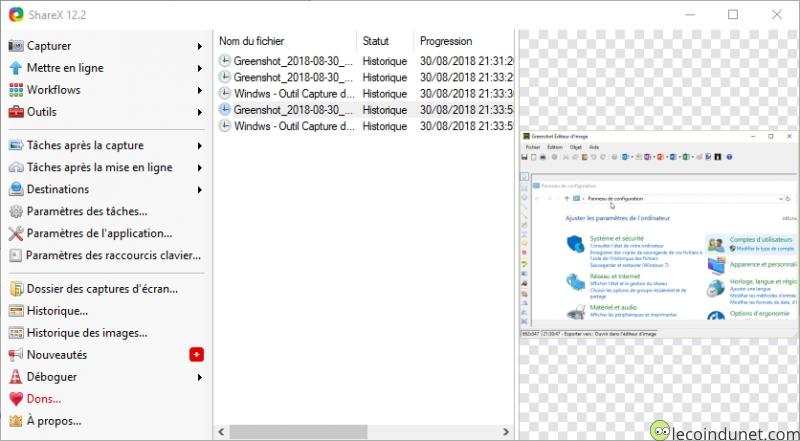Open the Destinations menu
The width and height of the screenshot is (800, 441).
tap(106, 189)
